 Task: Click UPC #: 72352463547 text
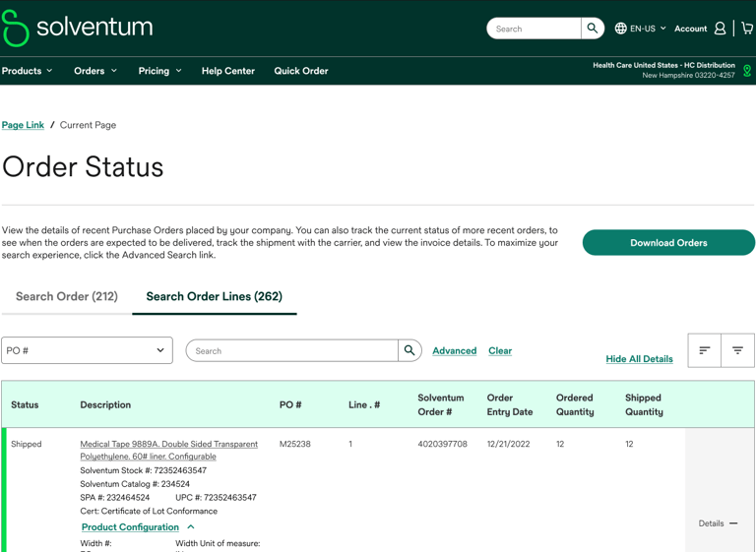click(x=216, y=498)
